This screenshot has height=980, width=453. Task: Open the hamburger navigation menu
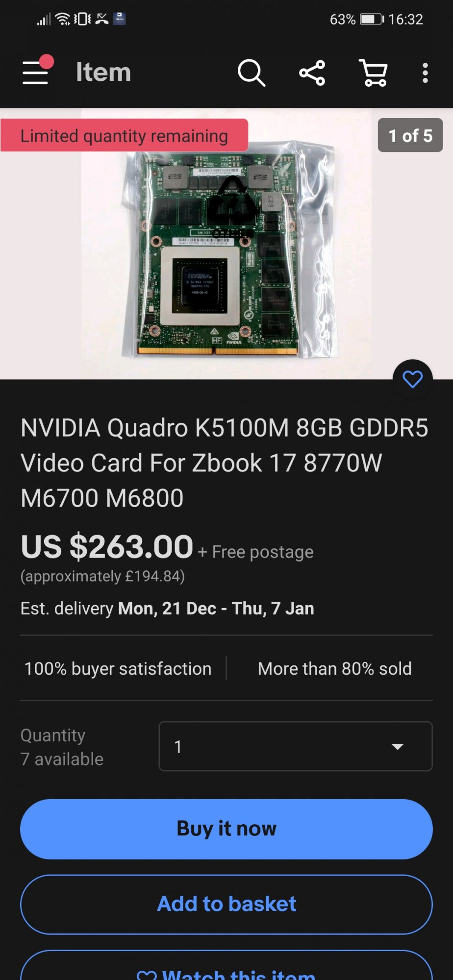[x=36, y=72]
